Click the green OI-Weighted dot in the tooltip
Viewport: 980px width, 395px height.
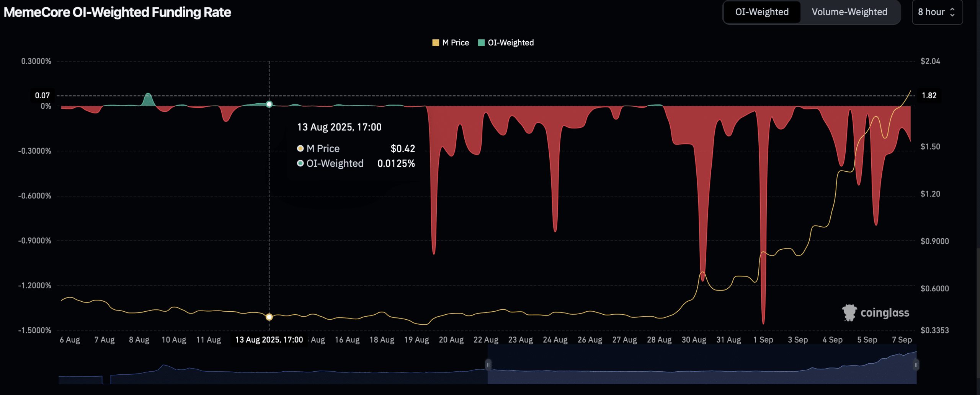301,164
